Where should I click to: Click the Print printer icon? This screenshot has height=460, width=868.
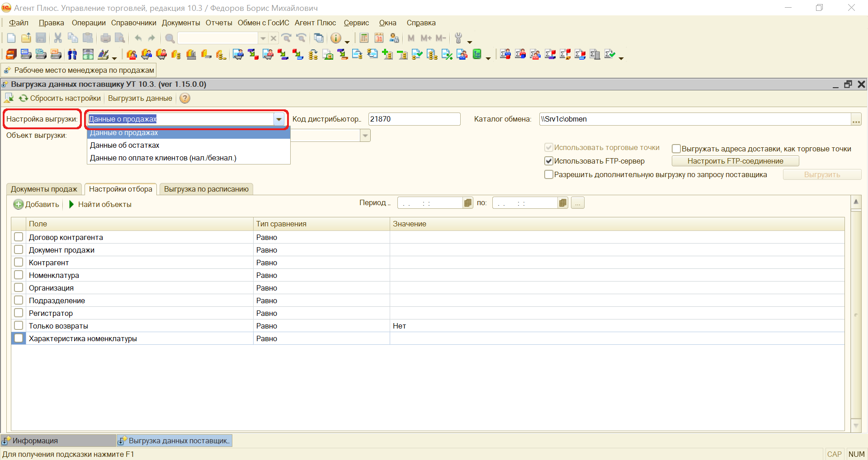tap(105, 38)
